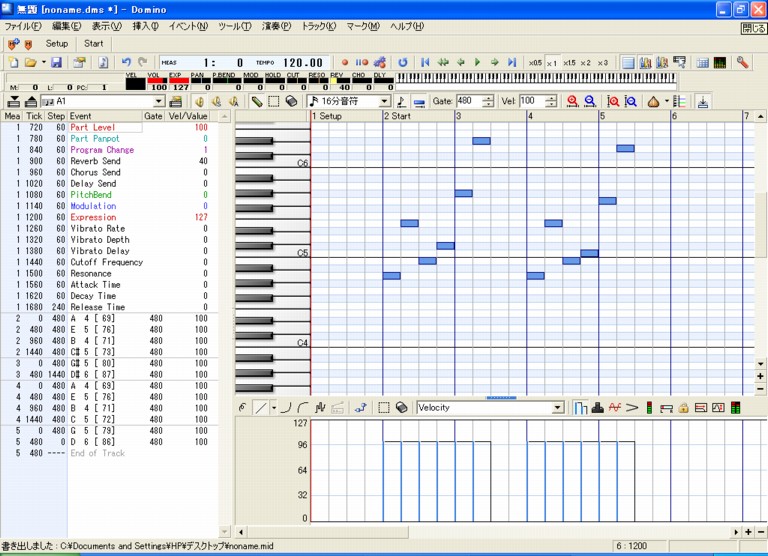Click the piano roll vertical scrollbar thumb
This screenshot has height=556, width=768.
pyautogui.click(x=761, y=225)
